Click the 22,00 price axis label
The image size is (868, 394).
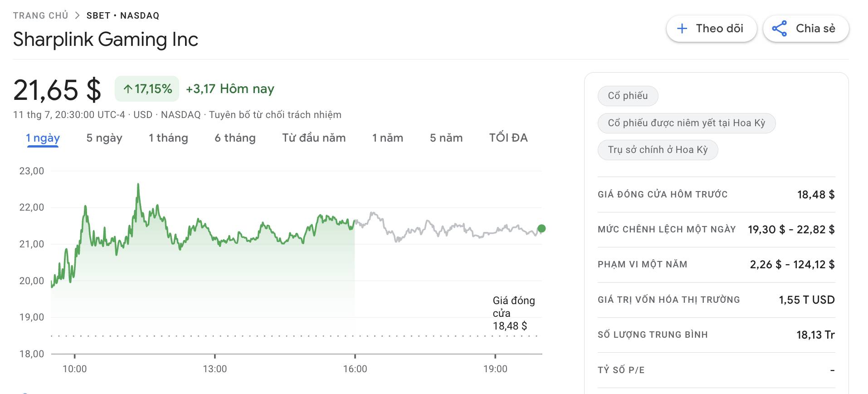coord(32,207)
